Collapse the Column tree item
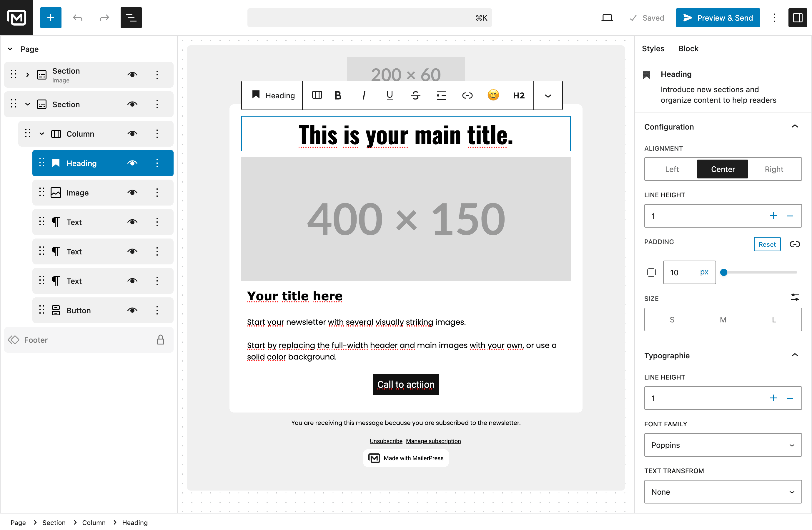Image resolution: width=812 pixels, height=530 pixels. click(41, 133)
